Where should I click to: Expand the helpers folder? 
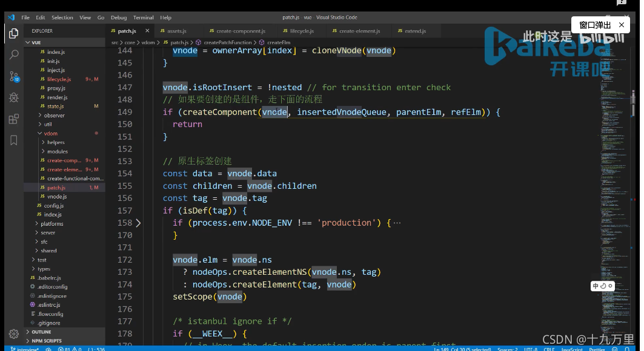[x=43, y=142]
